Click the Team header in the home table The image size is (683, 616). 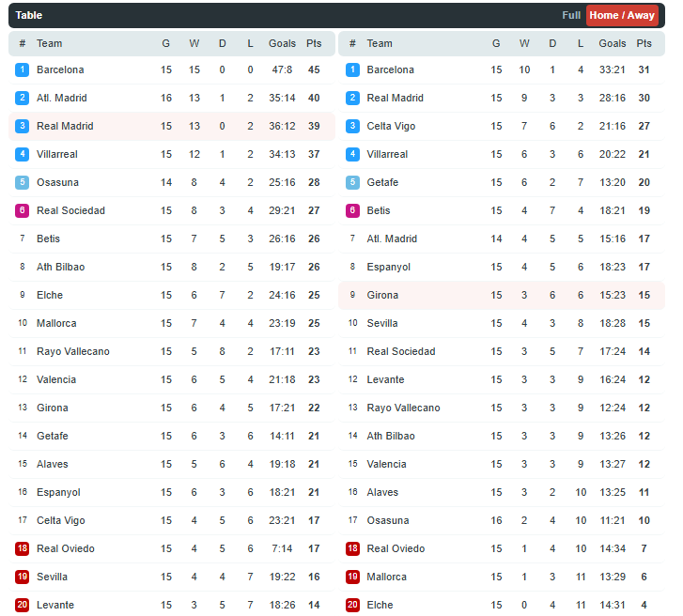tap(49, 43)
